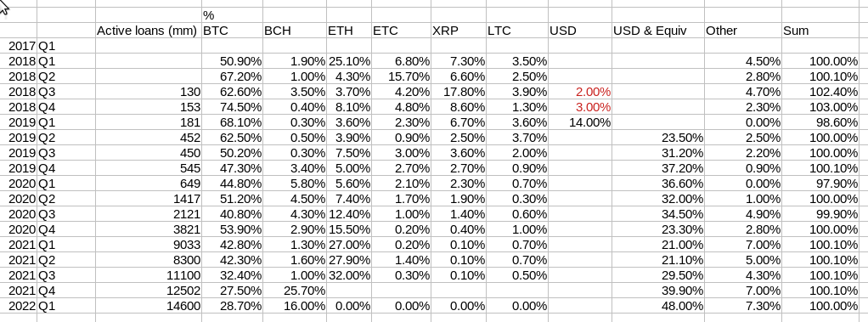Select the 14.00% USD cell

(x=579, y=122)
